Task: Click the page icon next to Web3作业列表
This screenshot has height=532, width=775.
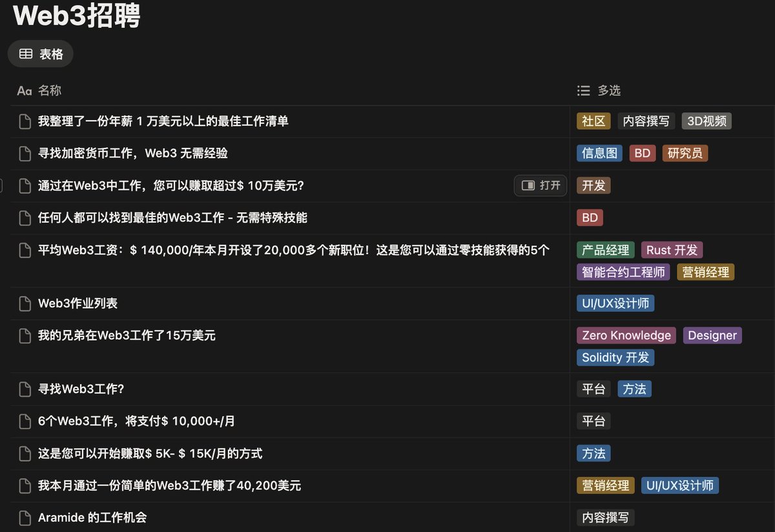Action: tap(24, 303)
